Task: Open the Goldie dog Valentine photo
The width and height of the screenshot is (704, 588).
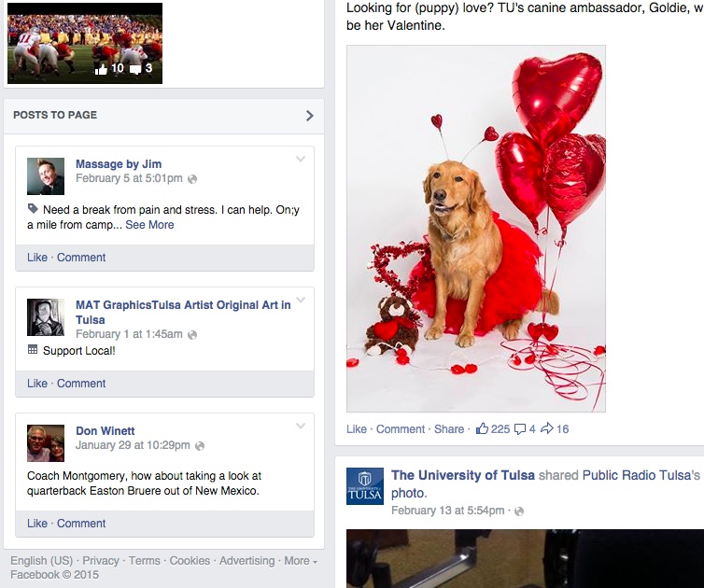Action: [476, 229]
